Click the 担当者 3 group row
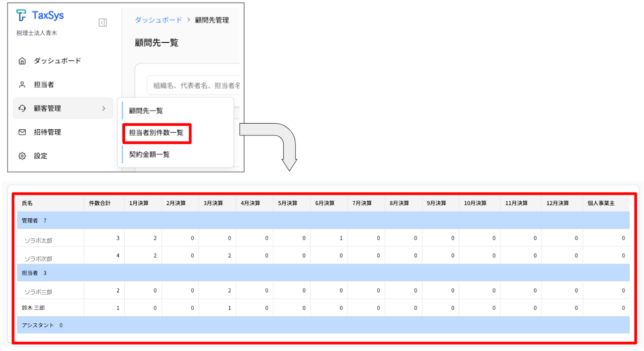This screenshot has height=351, width=644. coord(323,273)
